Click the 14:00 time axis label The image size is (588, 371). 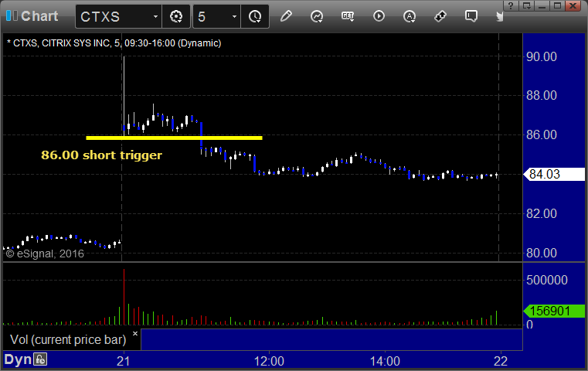[385, 361]
